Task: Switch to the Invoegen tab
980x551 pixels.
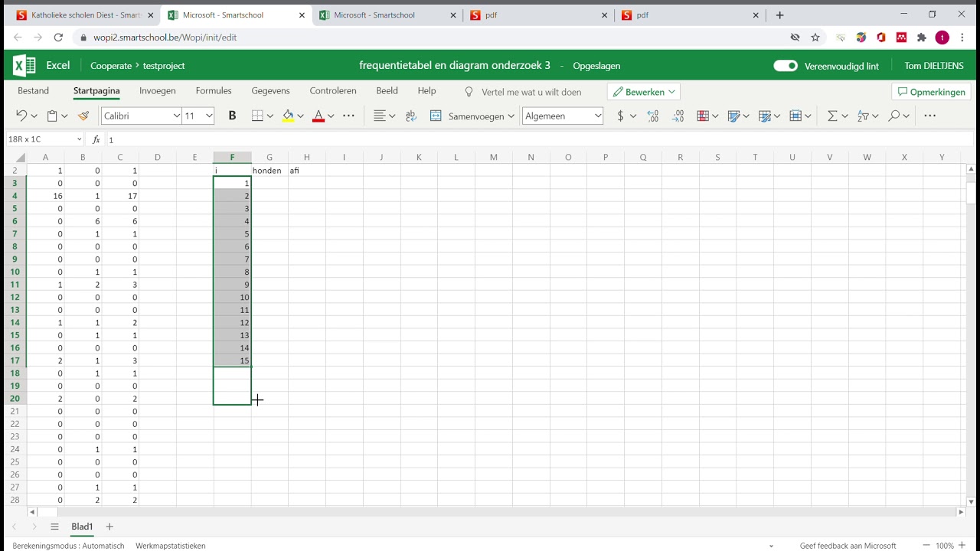Action: pos(158,91)
